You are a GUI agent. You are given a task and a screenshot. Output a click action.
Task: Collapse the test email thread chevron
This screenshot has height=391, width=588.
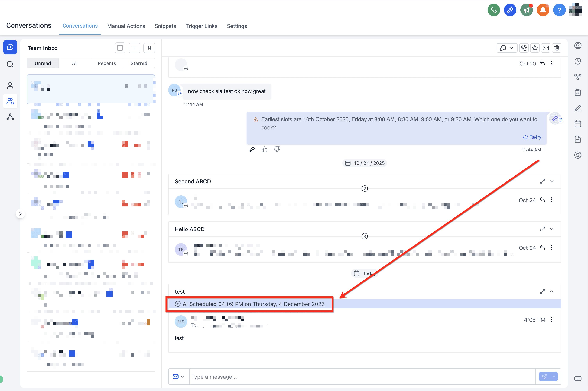click(552, 291)
